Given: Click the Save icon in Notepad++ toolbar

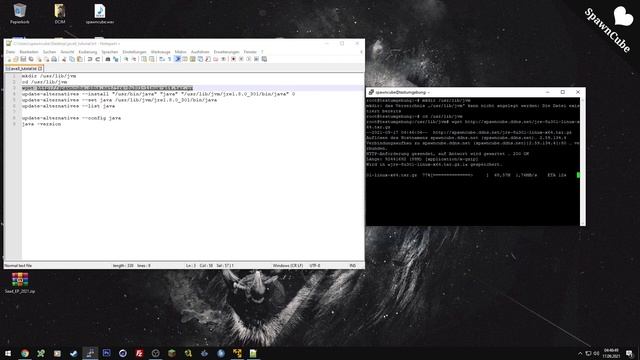Looking at the screenshot, I should point(23,59).
